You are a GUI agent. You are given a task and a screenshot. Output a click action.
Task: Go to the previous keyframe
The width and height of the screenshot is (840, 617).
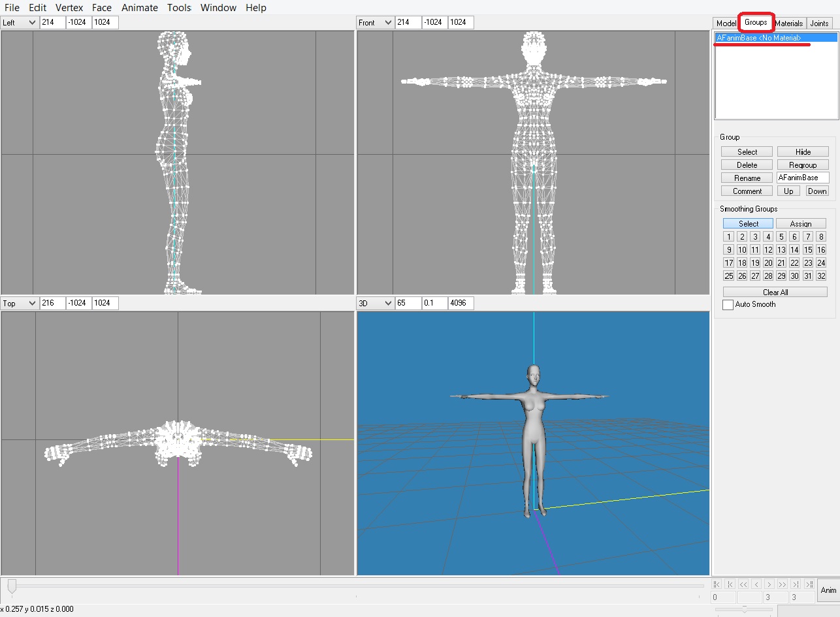click(730, 584)
